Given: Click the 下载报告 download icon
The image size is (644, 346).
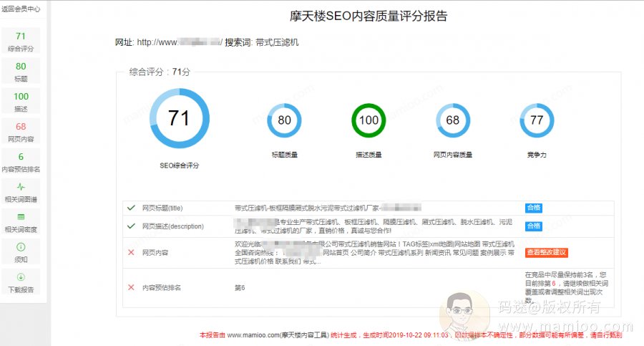Looking at the screenshot, I should click(x=21, y=277).
